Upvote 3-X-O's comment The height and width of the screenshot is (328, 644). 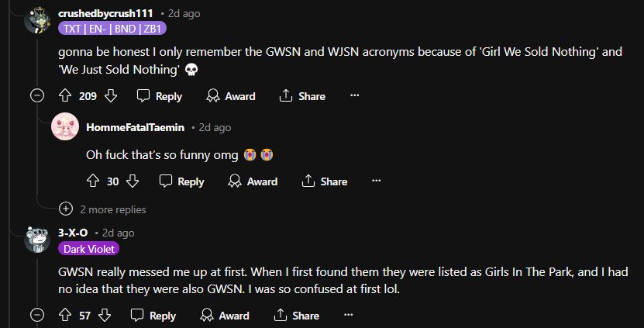point(65,316)
